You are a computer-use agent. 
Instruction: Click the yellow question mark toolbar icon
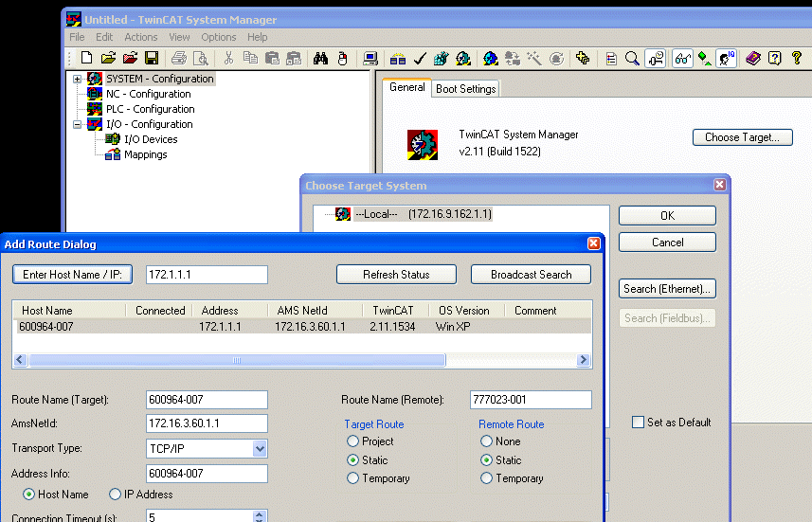click(797, 58)
